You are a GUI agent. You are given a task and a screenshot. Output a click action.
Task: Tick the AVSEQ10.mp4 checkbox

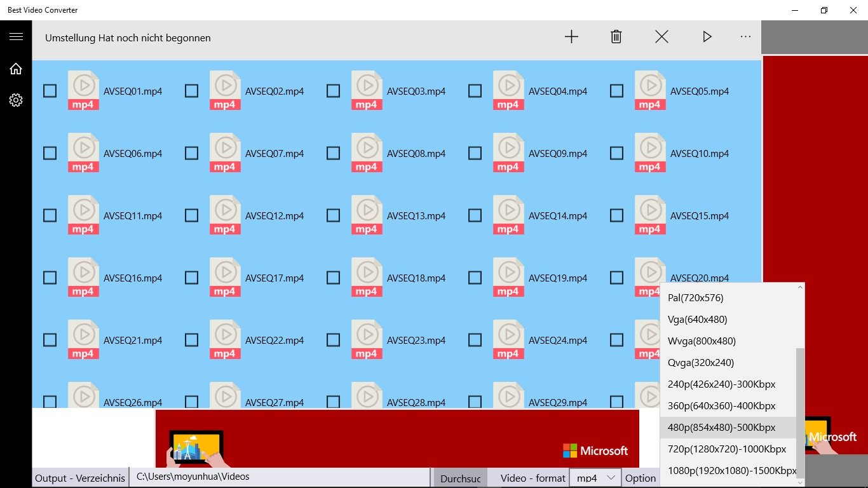tap(616, 153)
